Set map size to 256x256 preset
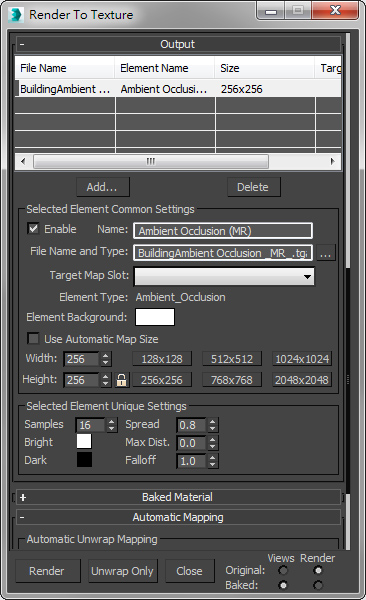 (162, 380)
